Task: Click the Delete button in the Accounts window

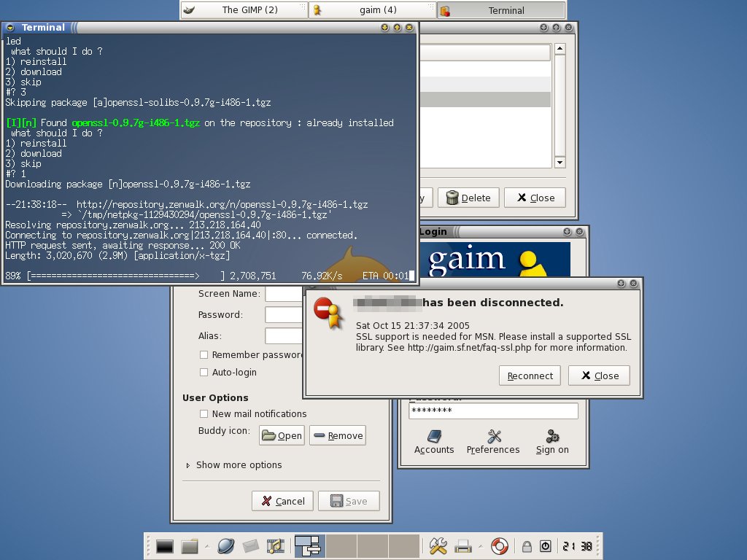Action: click(468, 198)
